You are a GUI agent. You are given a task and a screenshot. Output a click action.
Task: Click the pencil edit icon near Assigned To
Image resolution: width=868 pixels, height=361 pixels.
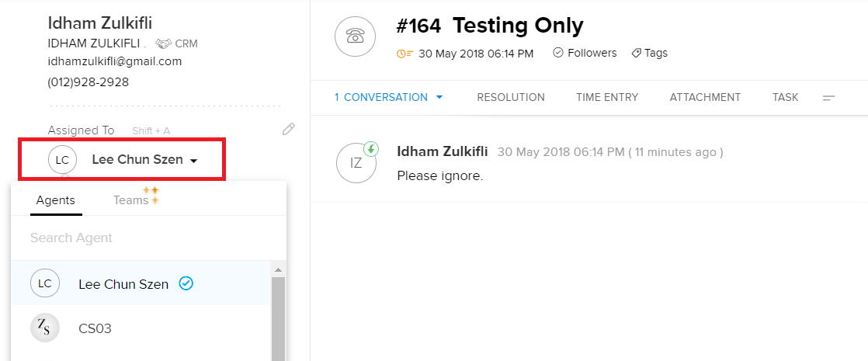point(289,129)
